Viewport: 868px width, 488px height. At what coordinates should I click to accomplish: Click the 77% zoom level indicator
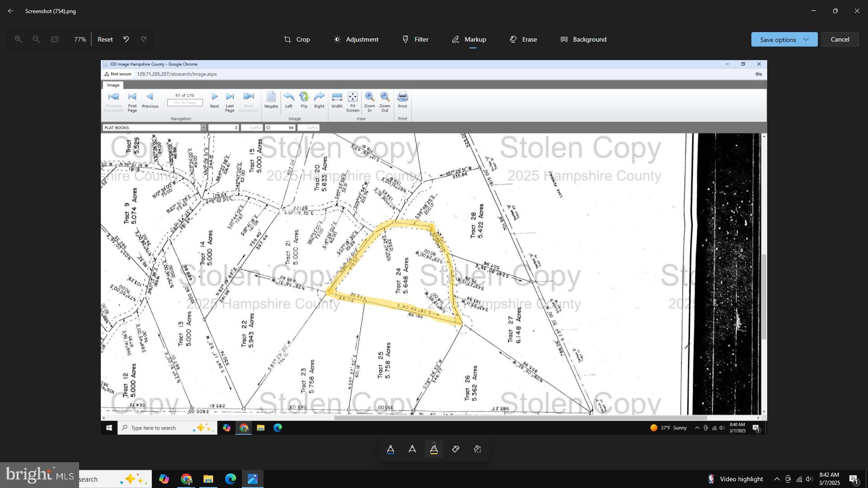80,39
